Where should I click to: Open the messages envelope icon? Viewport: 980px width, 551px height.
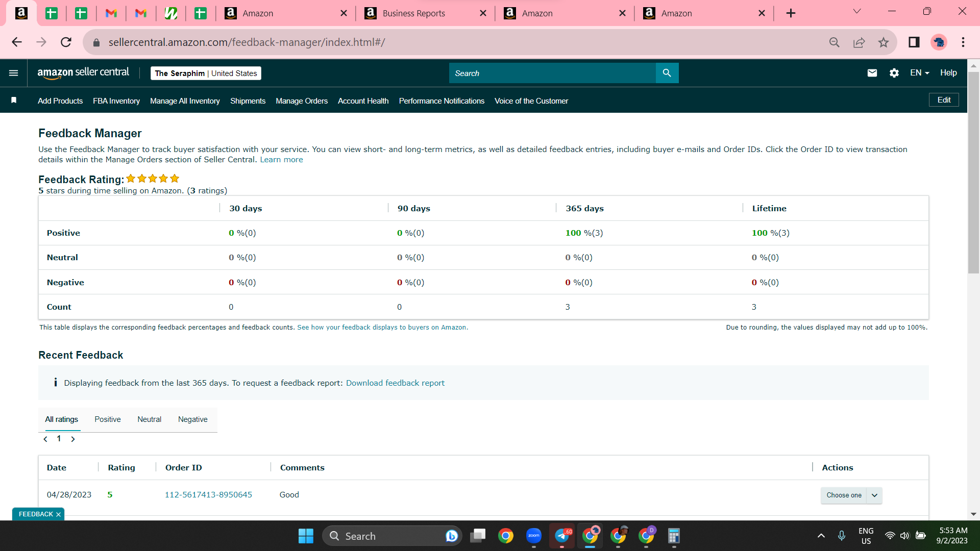(x=872, y=73)
